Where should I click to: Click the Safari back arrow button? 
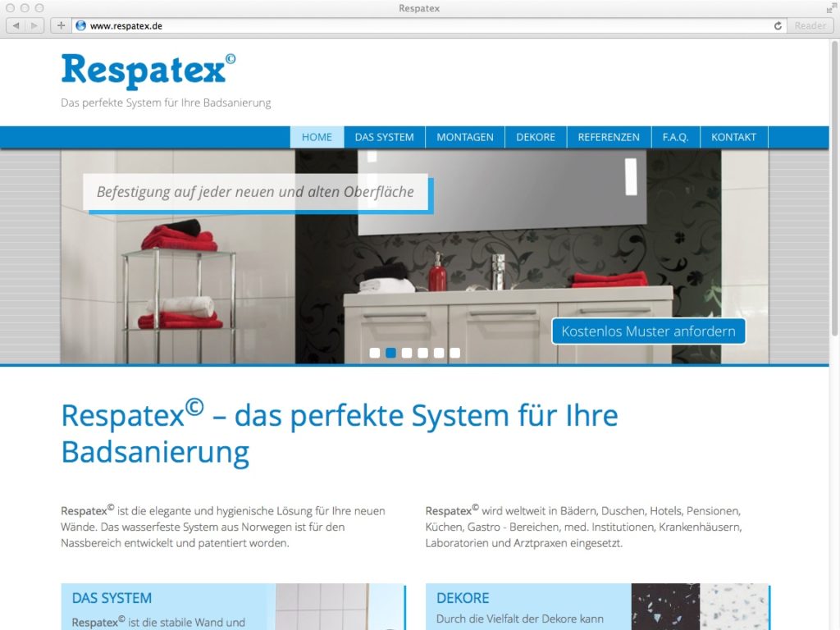pos(16,25)
